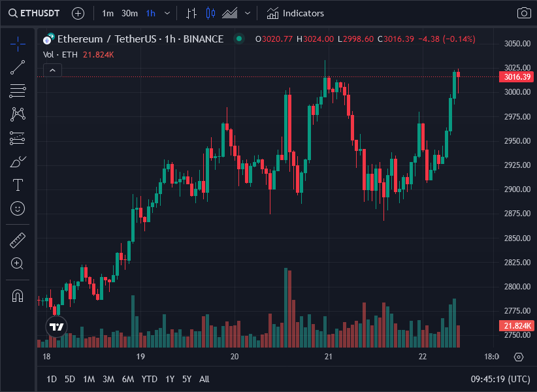
Task: Select the crosshair cursor tool
Action: pos(18,44)
